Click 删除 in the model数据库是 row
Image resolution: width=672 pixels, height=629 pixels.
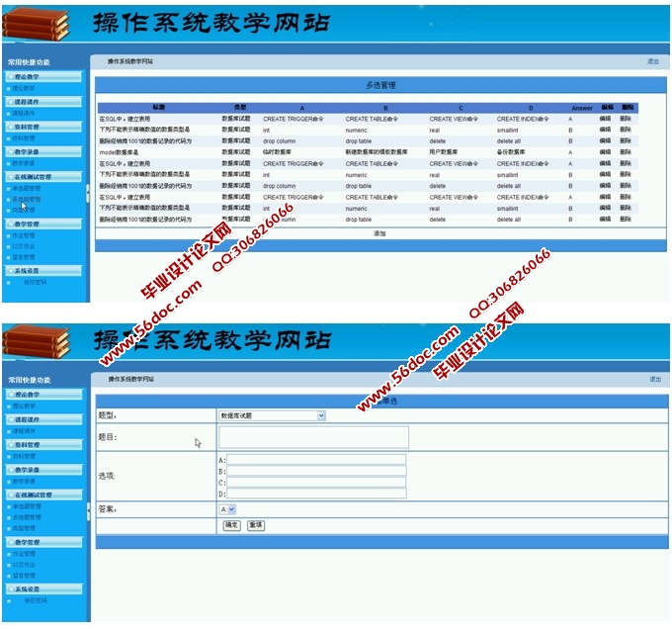[626, 151]
